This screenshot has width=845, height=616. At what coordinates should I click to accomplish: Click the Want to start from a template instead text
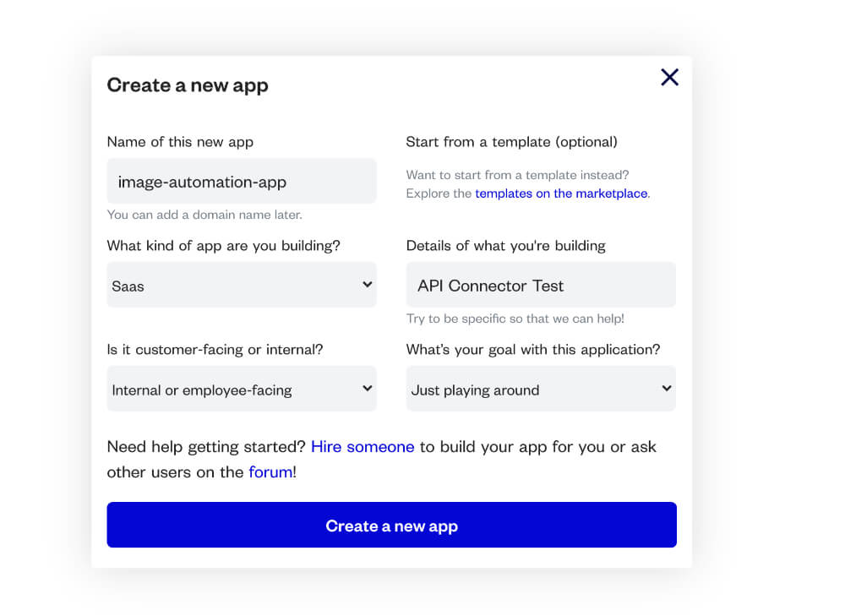click(517, 175)
